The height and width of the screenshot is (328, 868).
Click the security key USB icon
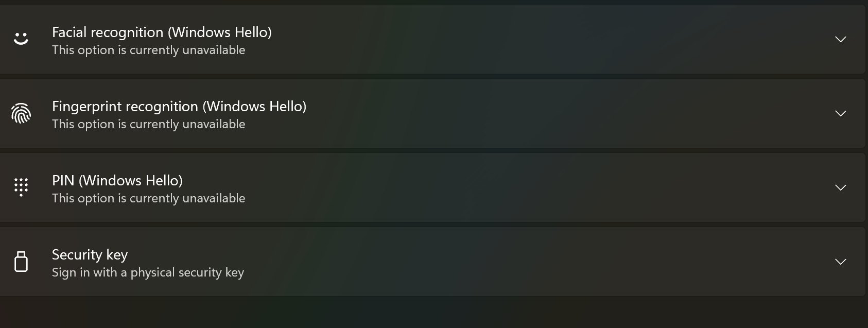21,262
